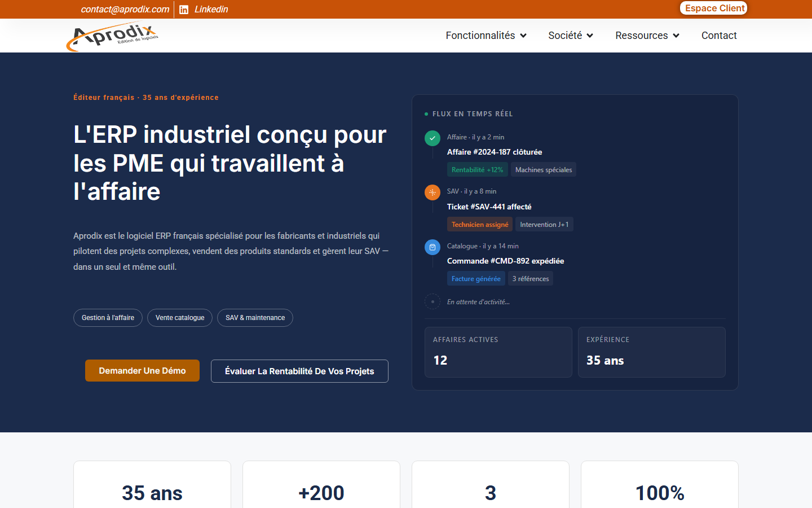Click the Affaires Actives stat card

click(498, 352)
